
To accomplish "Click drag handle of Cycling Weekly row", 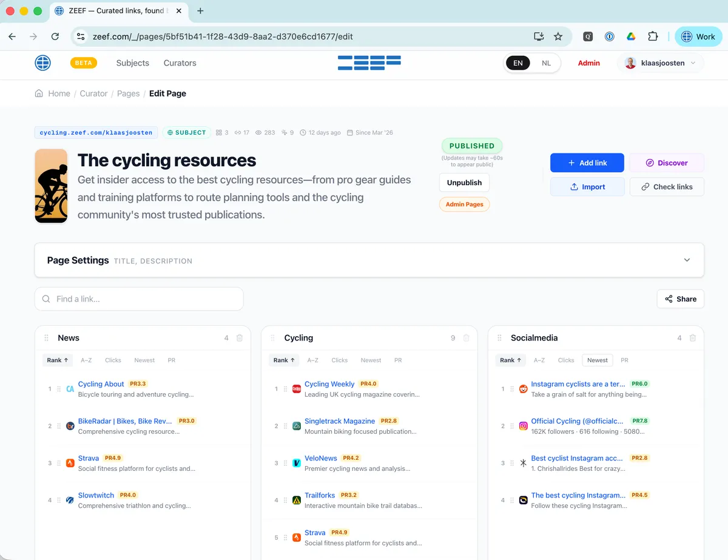I will click(x=285, y=389).
